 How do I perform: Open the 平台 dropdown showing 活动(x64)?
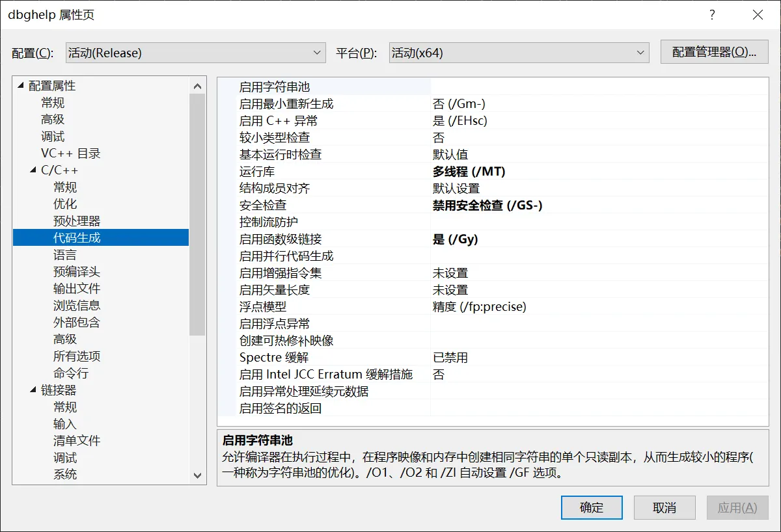point(519,53)
